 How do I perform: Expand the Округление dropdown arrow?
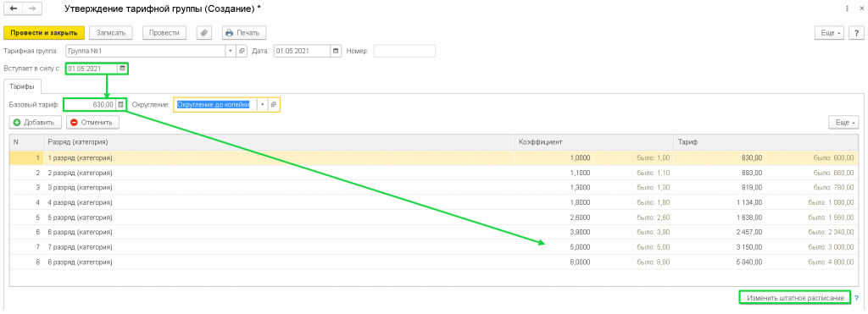point(263,104)
